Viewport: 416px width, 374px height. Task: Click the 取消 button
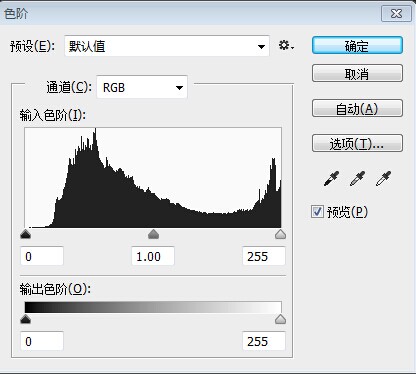(x=357, y=73)
